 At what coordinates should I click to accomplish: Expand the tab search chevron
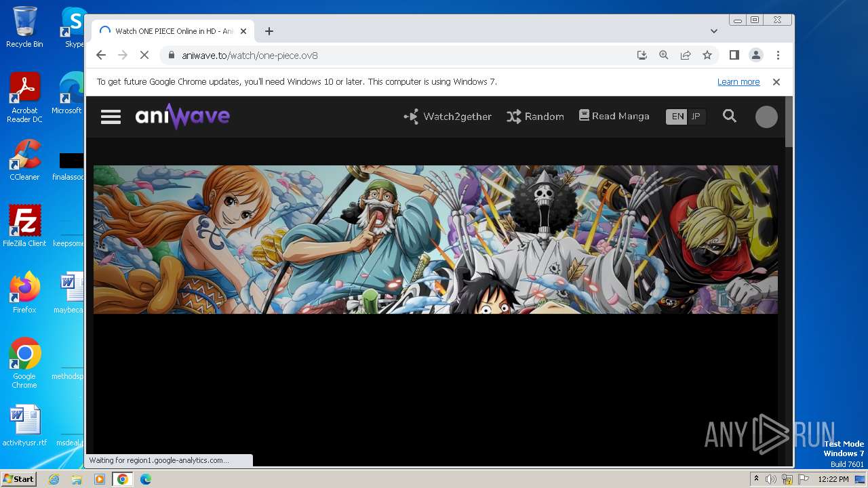713,31
